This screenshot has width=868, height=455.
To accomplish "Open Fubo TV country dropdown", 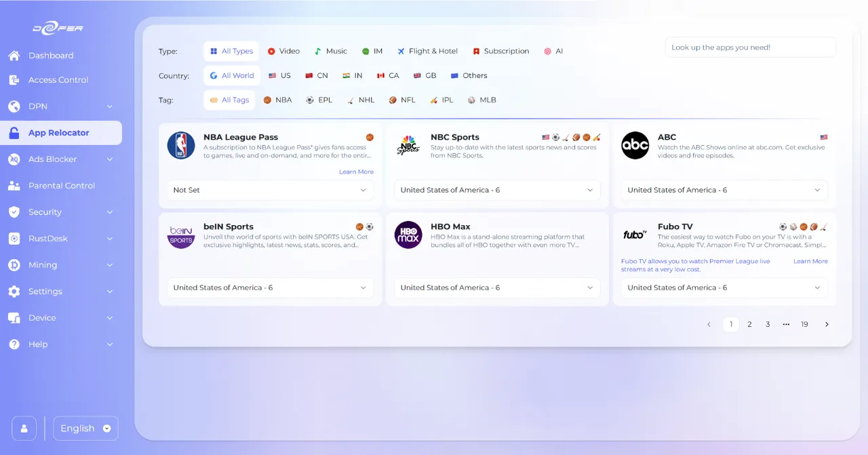I will [724, 288].
